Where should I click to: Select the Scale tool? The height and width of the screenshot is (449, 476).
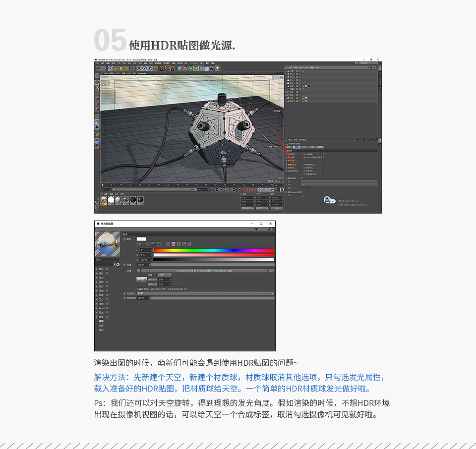coord(121,68)
